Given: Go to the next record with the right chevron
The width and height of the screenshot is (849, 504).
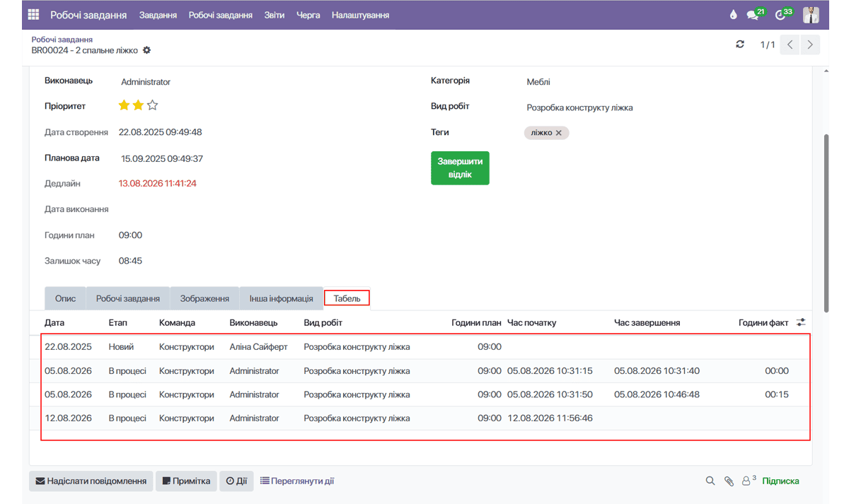Looking at the screenshot, I should click(x=810, y=45).
